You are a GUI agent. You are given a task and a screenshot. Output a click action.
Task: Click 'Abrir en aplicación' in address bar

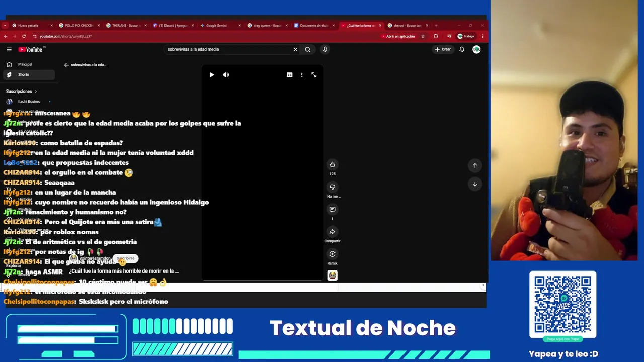[x=398, y=36]
